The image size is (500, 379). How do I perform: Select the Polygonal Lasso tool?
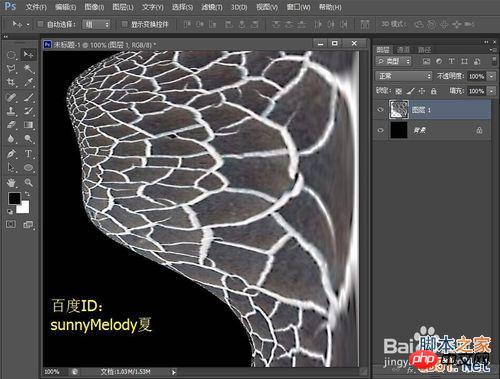(11, 69)
